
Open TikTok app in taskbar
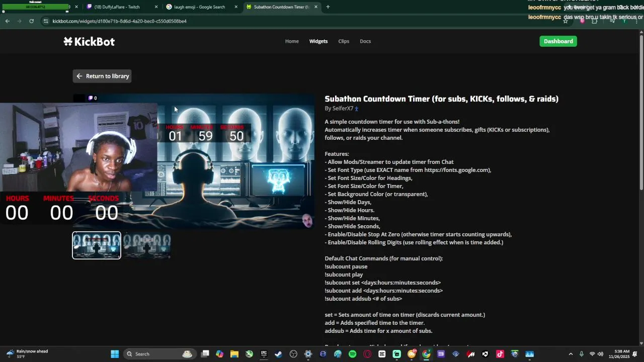pyautogui.click(x=500, y=354)
